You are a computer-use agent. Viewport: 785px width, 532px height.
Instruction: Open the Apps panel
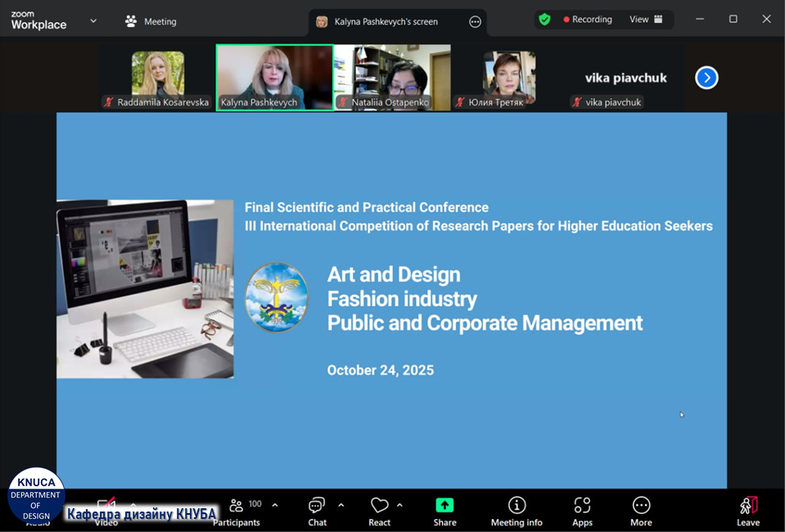582,511
